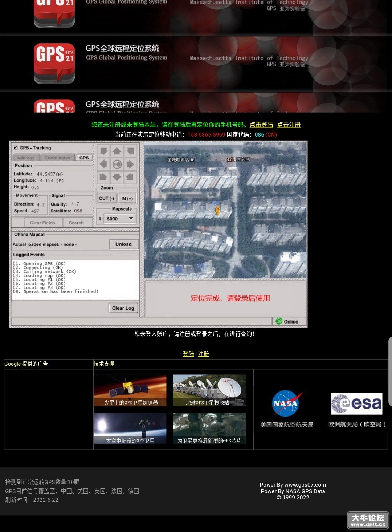Click the up arrow in the map pan pad
The width and height of the screenshot is (392, 532).
pos(117,151)
